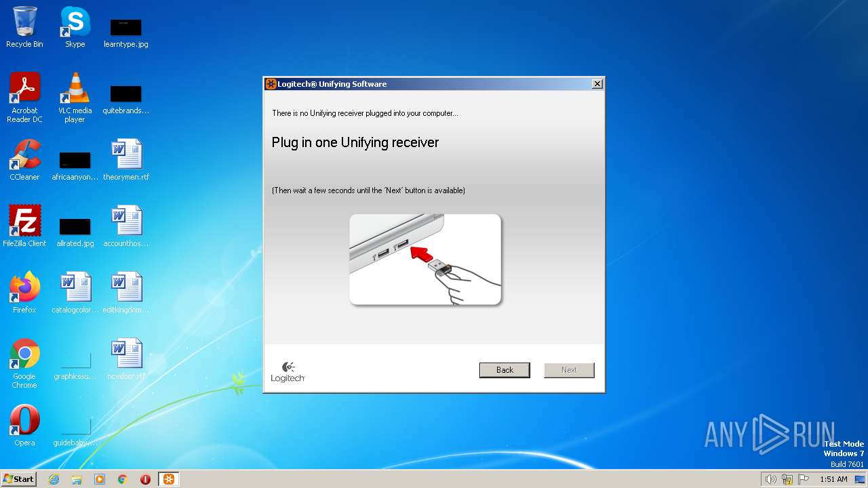This screenshot has width=868, height=488.
Task: Select the Acrobat Reader DC shortcut
Action: (24, 98)
